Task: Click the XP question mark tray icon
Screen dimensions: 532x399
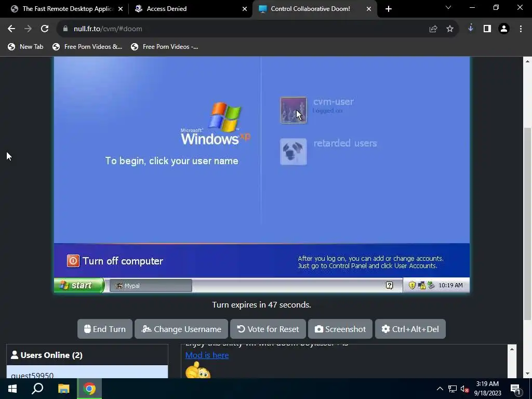Action: 390,285
